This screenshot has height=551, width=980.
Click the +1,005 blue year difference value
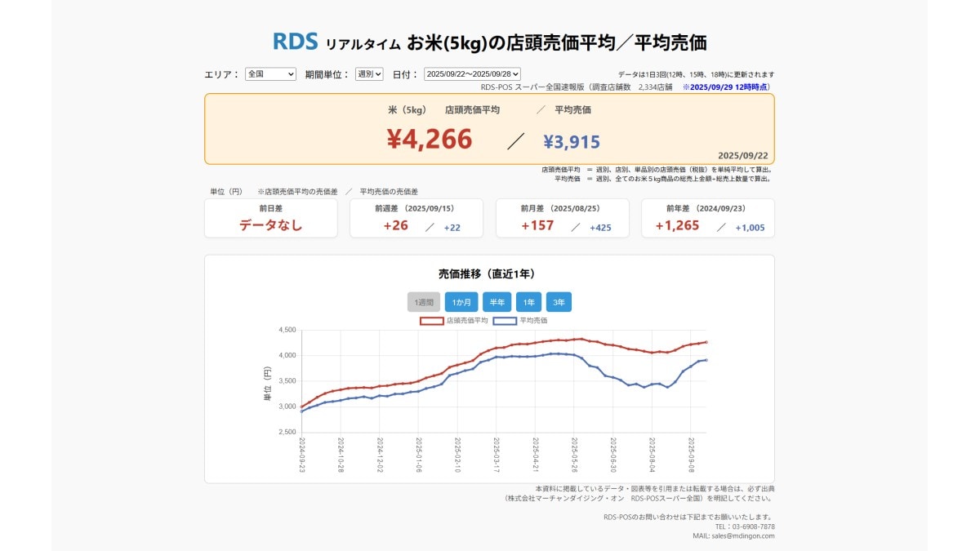[750, 228]
